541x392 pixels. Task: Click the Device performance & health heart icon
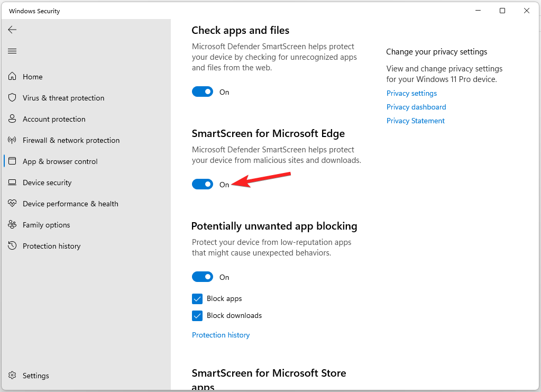point(12,203)
